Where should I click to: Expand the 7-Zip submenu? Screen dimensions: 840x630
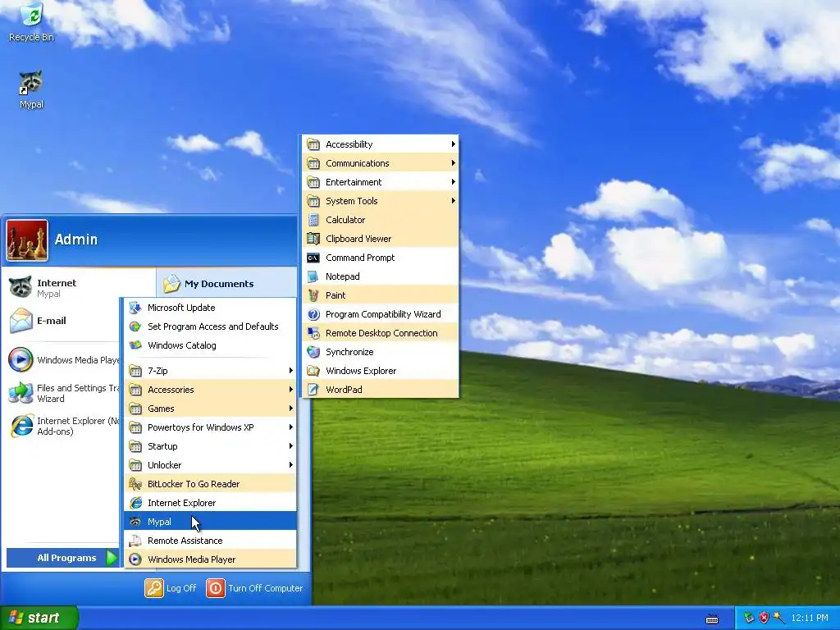tap(210, 371)
